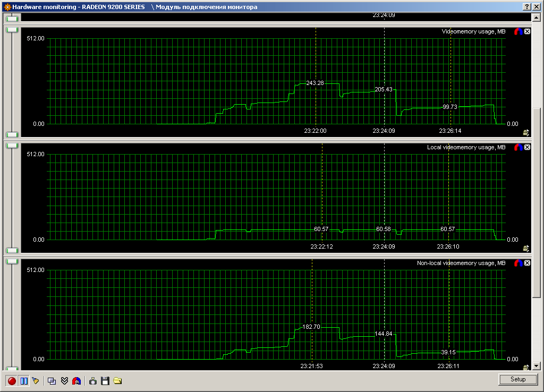Viewport: 544px width, 392px height.
Task: Click the magnet icon on the Non-local videomemory panel
Action: [x=519, y=262]
